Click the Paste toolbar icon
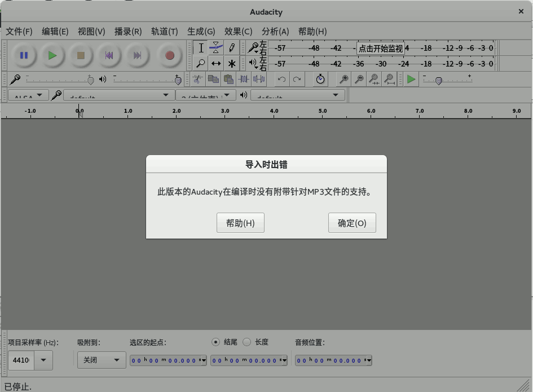 [228, 79]
